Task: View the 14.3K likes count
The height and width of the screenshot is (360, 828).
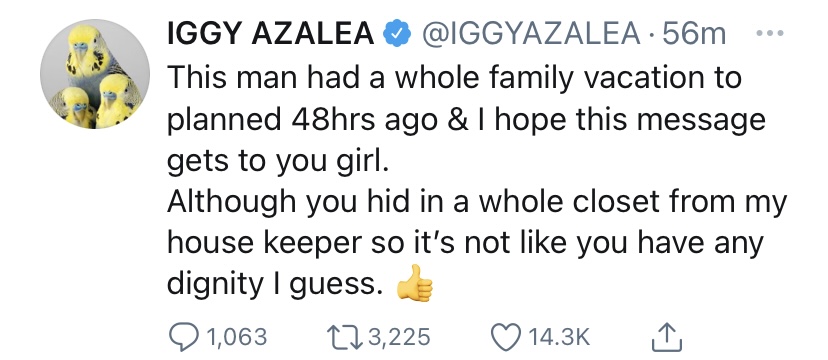Action: tap(559, 338)
